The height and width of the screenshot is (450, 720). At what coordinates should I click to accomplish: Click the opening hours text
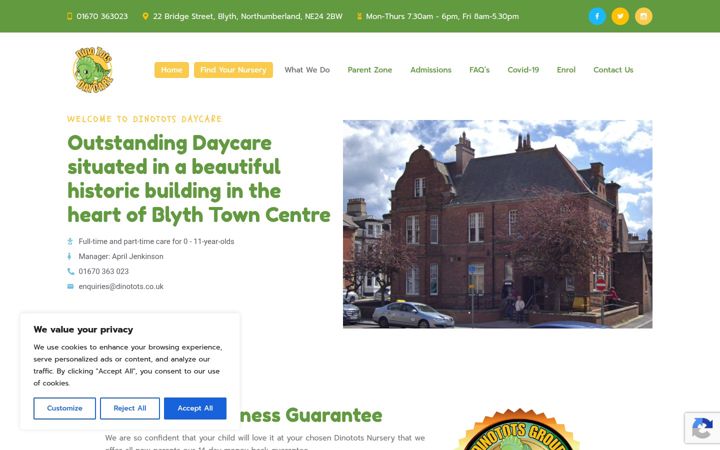(442, 16)
